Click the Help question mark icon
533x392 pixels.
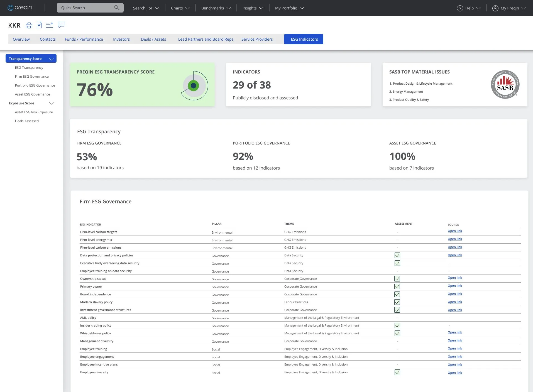460,8
